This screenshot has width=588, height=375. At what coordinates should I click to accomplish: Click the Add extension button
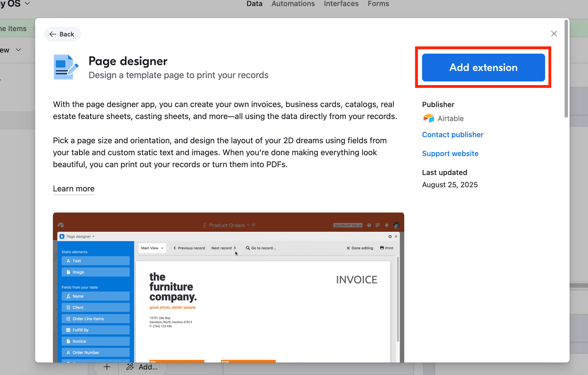[483, 67]
